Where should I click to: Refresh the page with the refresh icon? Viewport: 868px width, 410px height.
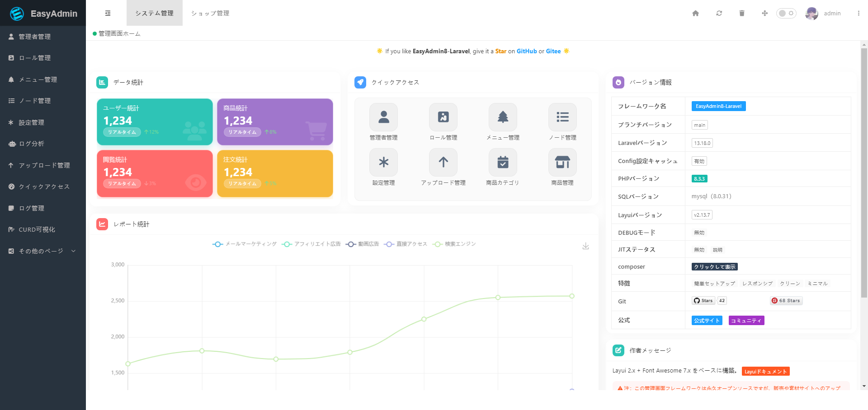(x=719, y=13)
